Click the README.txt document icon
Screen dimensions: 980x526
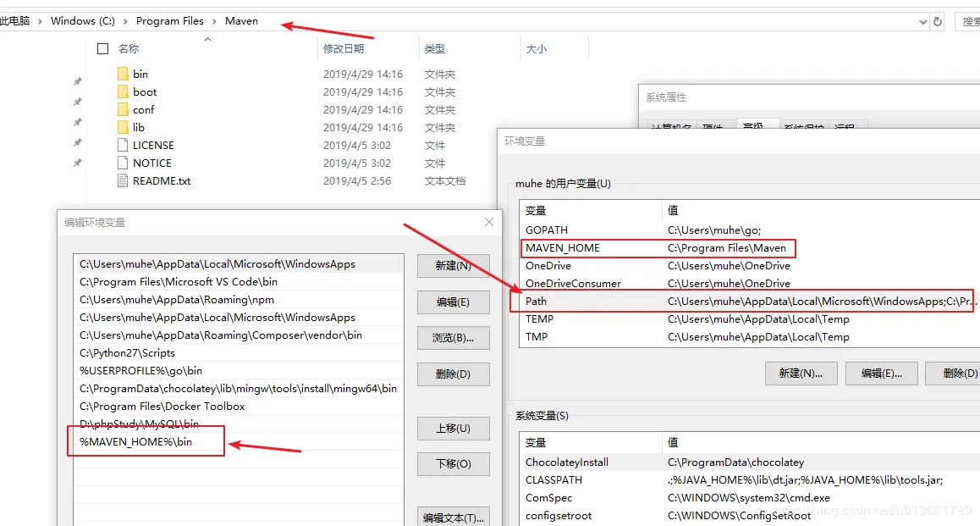123,180
